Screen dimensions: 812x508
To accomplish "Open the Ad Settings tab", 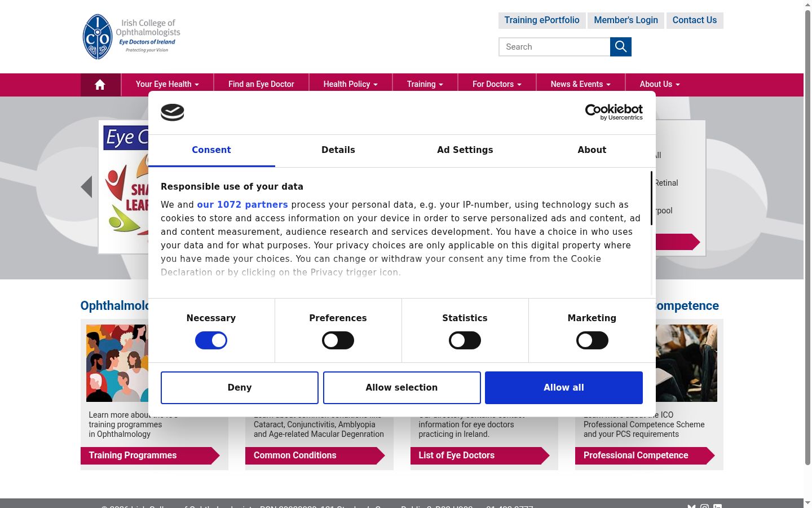I will pyautogui.click(x=465, y=150).
